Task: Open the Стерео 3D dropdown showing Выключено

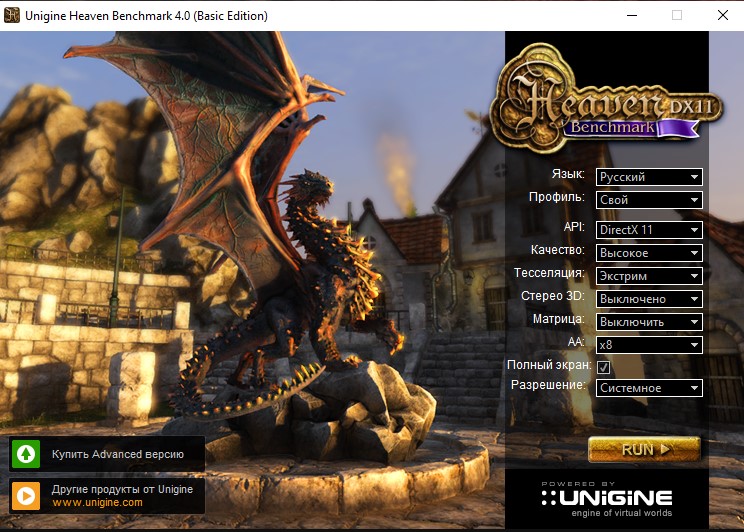Action: (649, 299)
